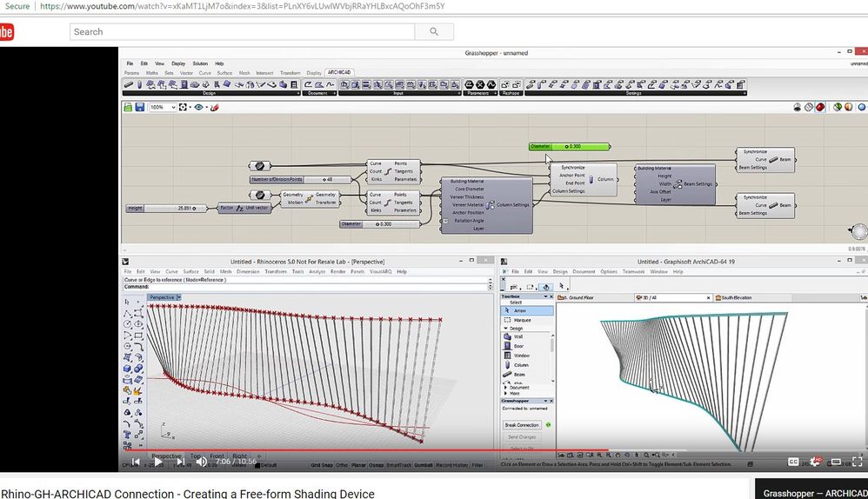The height and width of the screenshot is (499, 868).
Task: Open ArchiCAD Design menu
Action: [x=560, y=271]
